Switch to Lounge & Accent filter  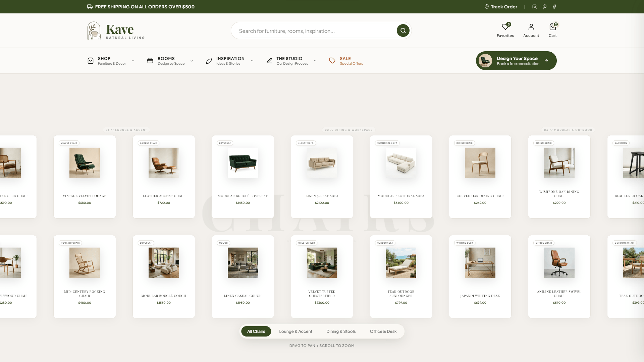(296, 331)
